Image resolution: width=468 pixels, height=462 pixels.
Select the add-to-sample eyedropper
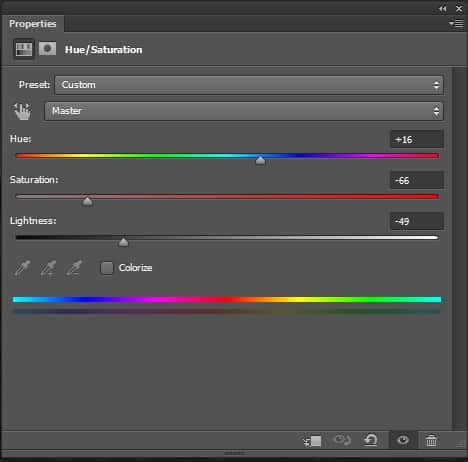coord(48,268)
